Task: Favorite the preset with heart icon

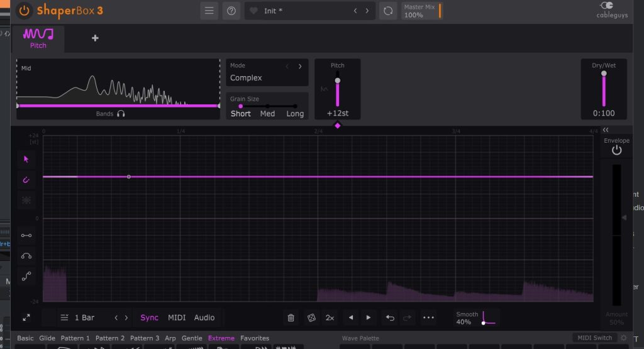Action: pyautogui.click(x=254, y=11)
